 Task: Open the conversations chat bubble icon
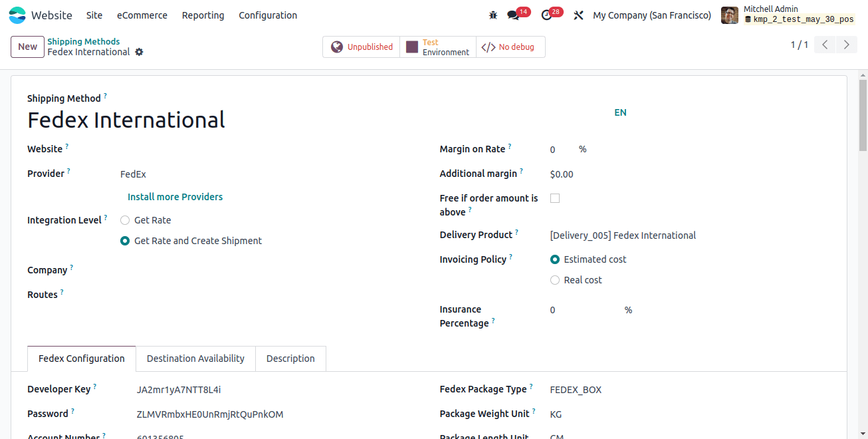click(x=512, y=15)
